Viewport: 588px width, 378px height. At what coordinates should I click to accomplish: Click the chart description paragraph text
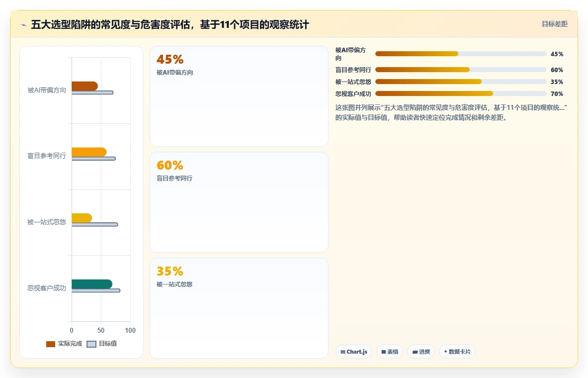(x=451, y=112)
